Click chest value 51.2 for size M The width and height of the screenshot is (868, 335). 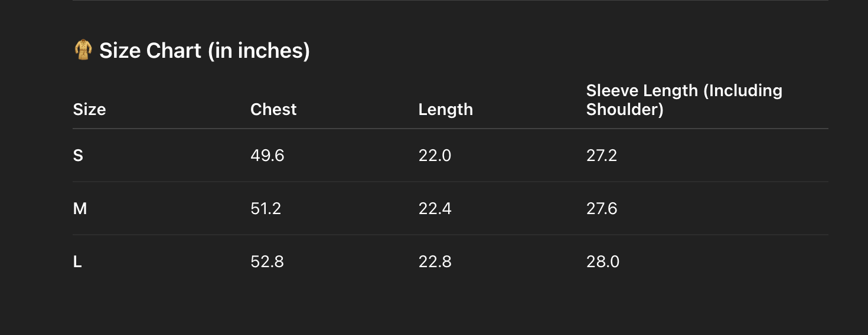point(266,209)
